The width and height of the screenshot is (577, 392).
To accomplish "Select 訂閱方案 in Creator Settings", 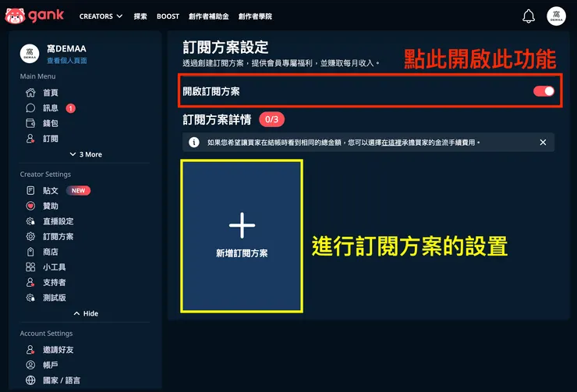I will tap(58, 236).
